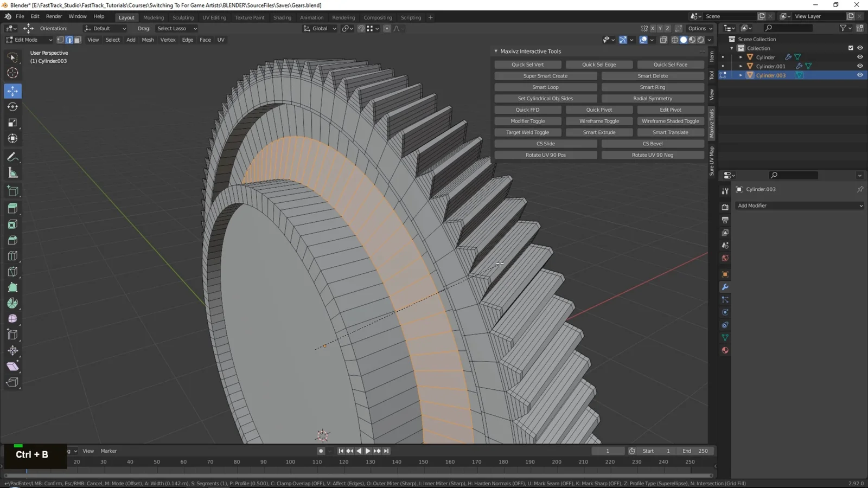
Task: Open the Object Data Properties tab
Action: [x=725, y=337]
